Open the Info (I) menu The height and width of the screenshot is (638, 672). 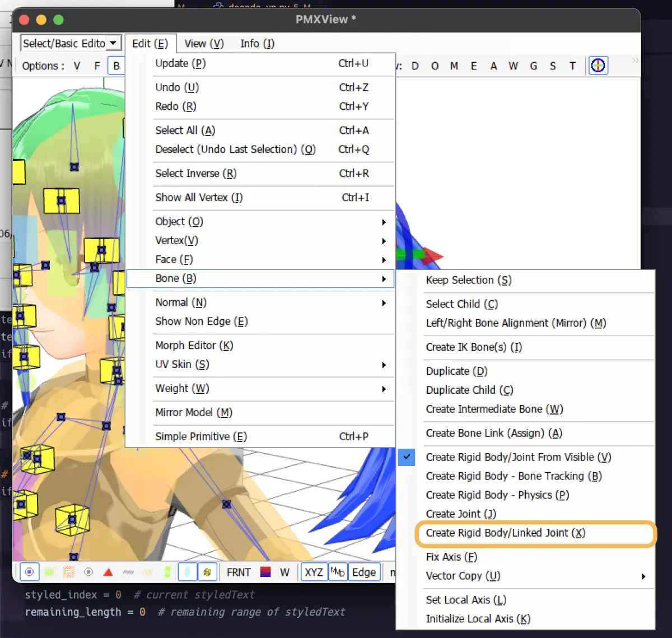tap(257, 44)
